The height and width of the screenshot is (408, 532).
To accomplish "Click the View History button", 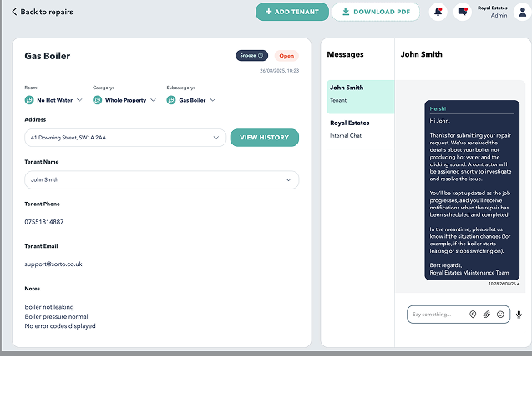I will click(264, 137).
